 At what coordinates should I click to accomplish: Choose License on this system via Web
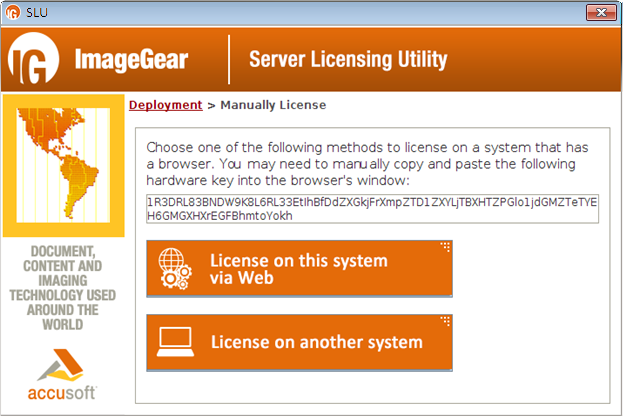(x=299, y=269)
